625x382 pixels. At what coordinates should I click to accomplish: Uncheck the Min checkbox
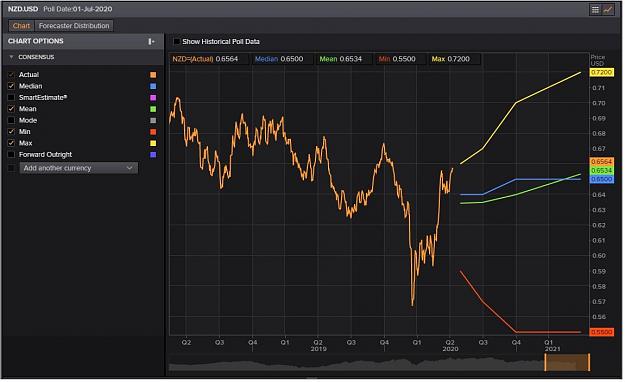[12, 131]
